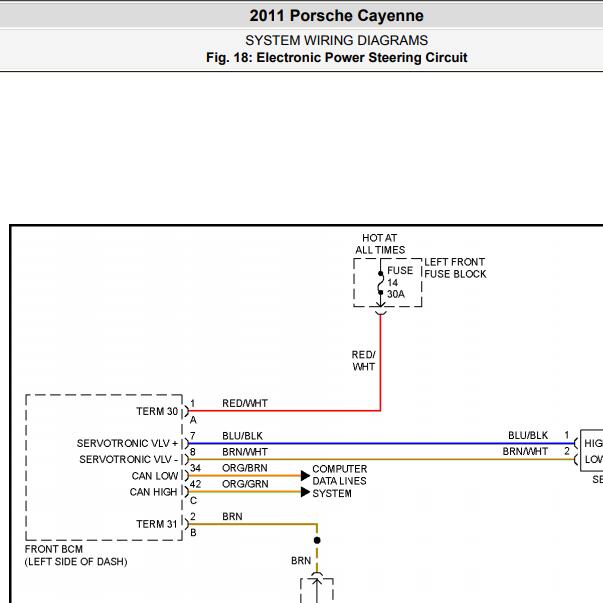The image size is (603, 603).
Task: Click the "LEFT FRONT FUSE BLOCK" label
Action: point(455,268)
